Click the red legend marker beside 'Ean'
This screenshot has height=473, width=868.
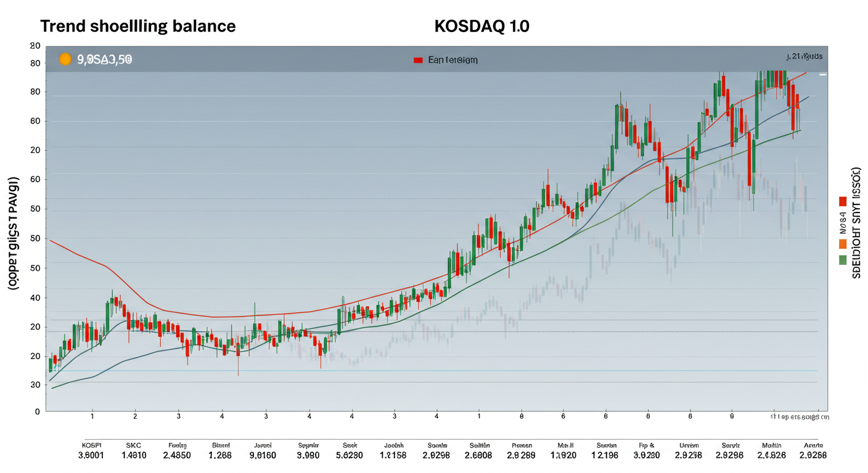418,60
